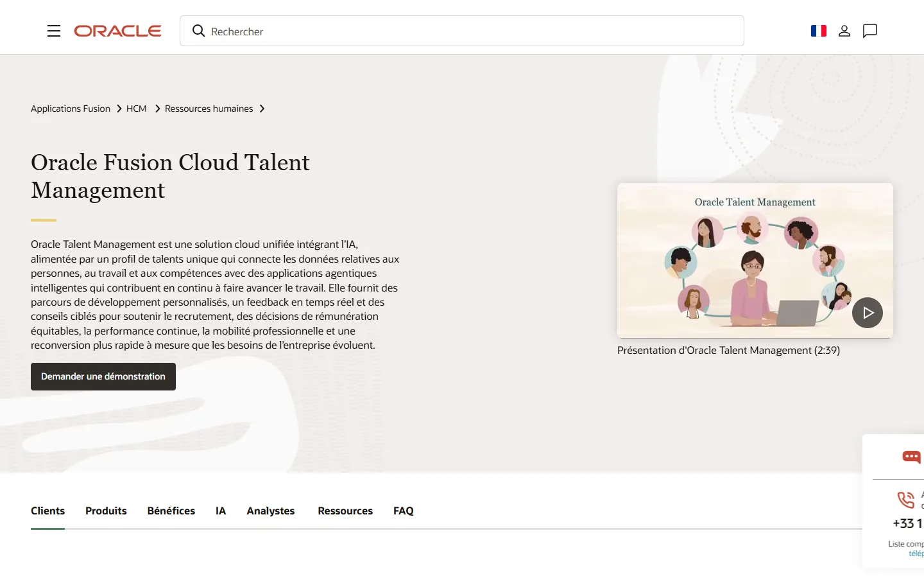This screenshot has width=924, height=578.
Task: Click Demander une démonstration button
Action: pos(103,376)
